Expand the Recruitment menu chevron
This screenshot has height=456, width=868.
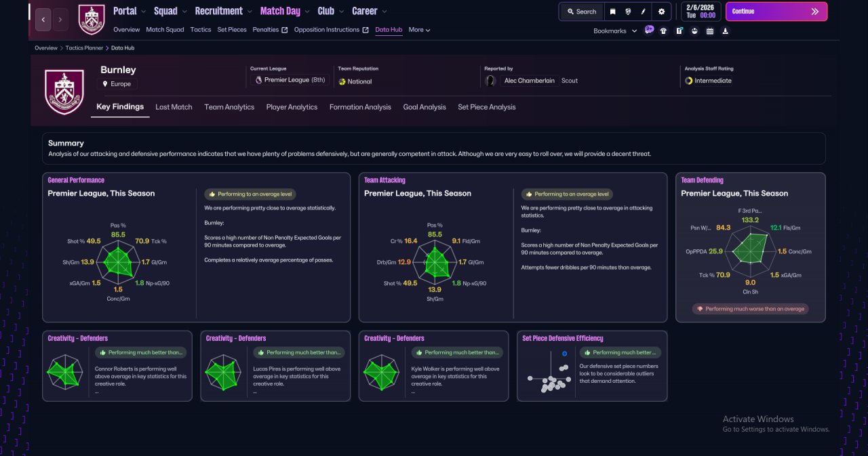[x=249, y=12]
